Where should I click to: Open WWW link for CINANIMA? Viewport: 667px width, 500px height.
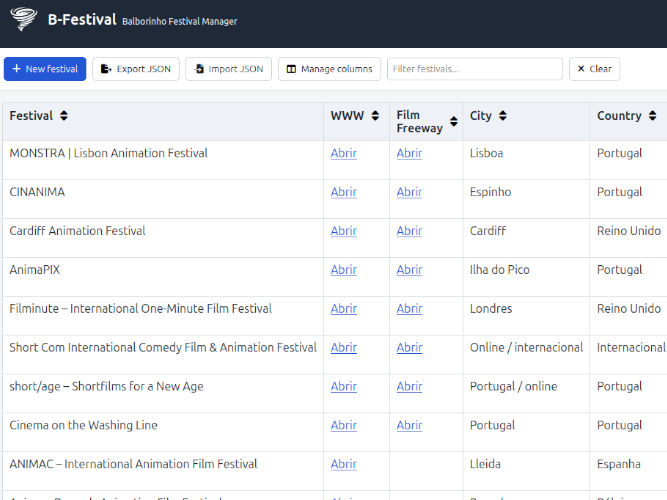pos(344,192)
